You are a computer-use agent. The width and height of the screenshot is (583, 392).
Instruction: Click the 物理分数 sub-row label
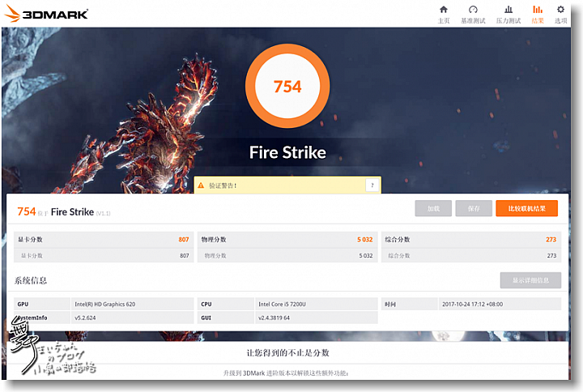pos(215,255)
